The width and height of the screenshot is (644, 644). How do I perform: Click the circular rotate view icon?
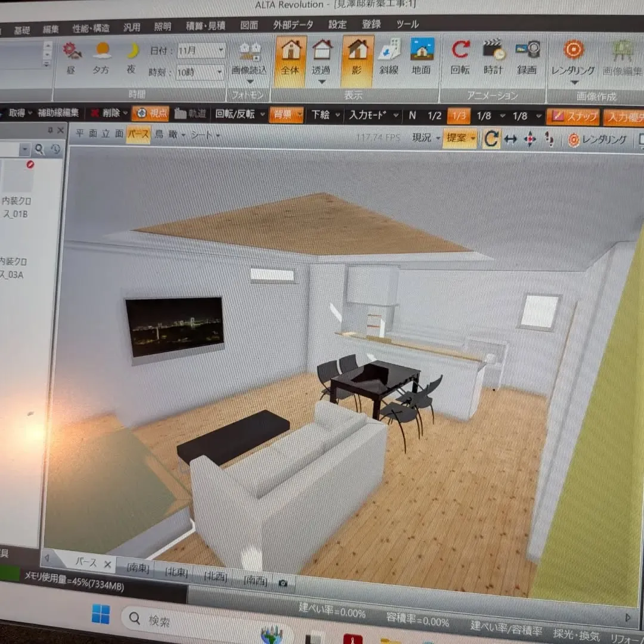[491, 139]
